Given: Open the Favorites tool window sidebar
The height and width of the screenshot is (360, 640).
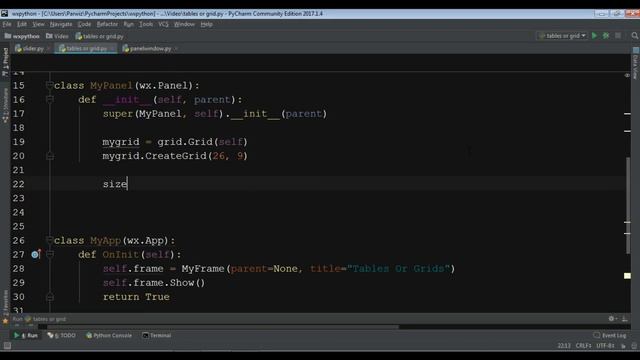Looking at the screenshot, I should [5, 307].
